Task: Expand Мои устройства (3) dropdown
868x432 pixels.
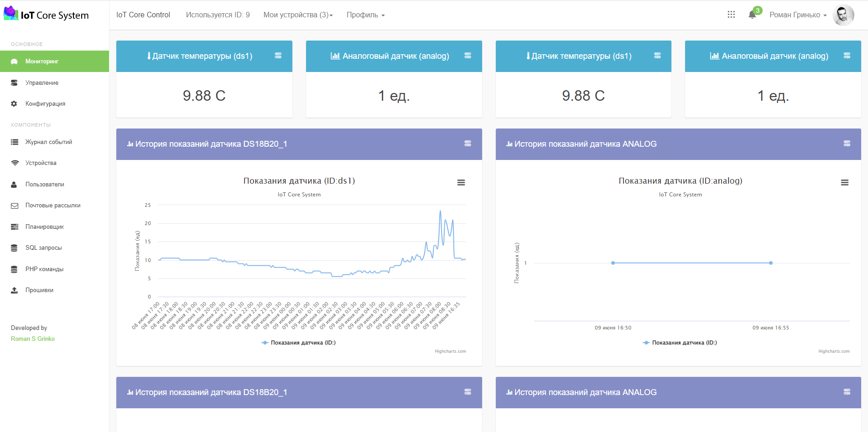Action: 298,15
